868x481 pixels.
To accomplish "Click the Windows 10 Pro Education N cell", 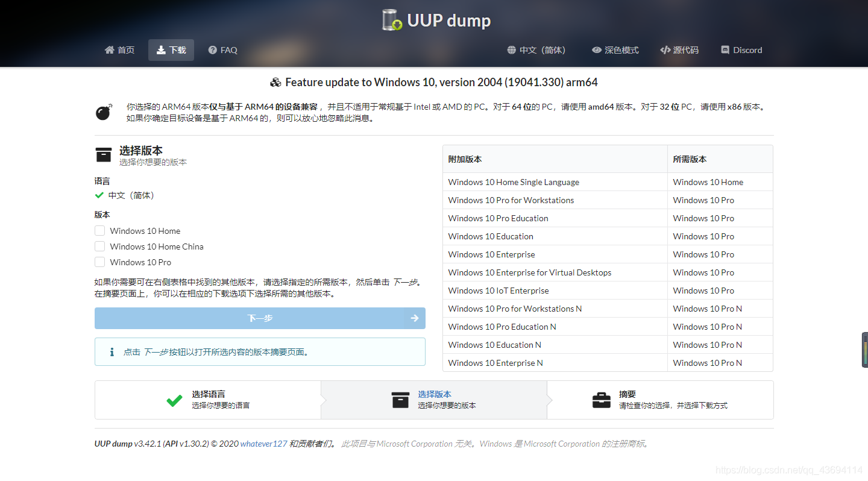I will pyautogui.click(x=555, y=327).
